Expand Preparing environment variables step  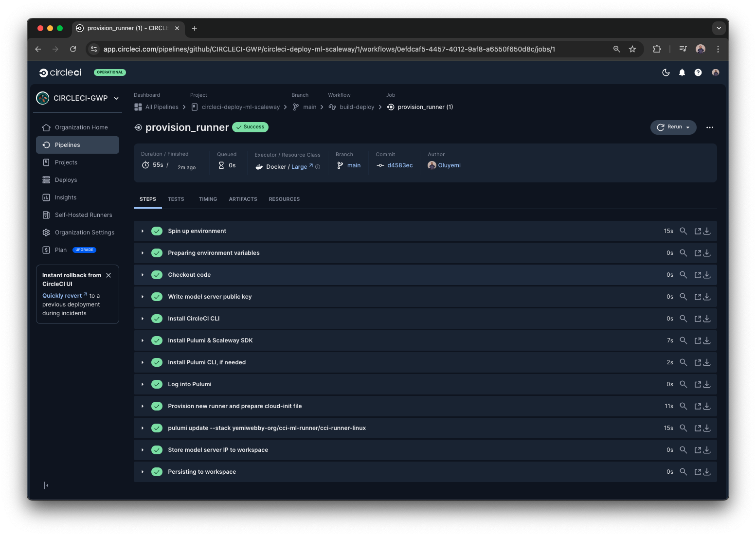143,253
